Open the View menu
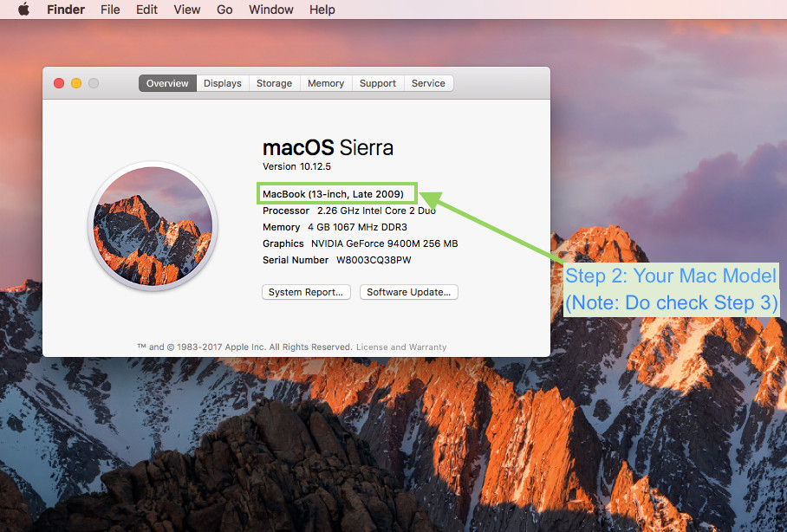Viewport: 787px width, 532px height. point(186,10)
